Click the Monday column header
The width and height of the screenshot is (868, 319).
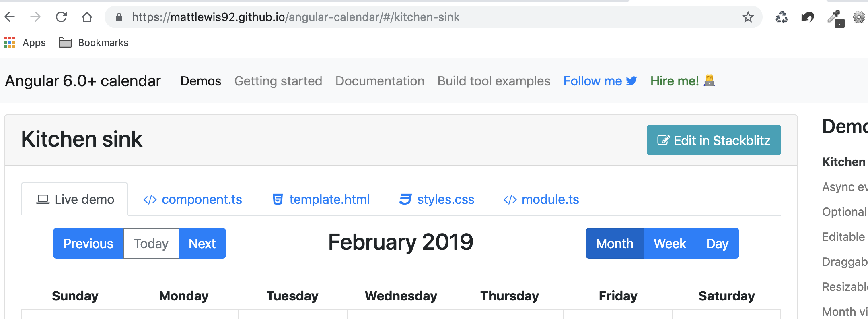[184, 296]
